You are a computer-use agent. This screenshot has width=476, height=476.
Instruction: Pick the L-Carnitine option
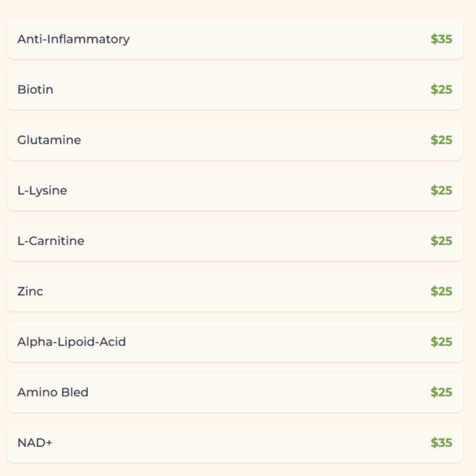(235, 241)
